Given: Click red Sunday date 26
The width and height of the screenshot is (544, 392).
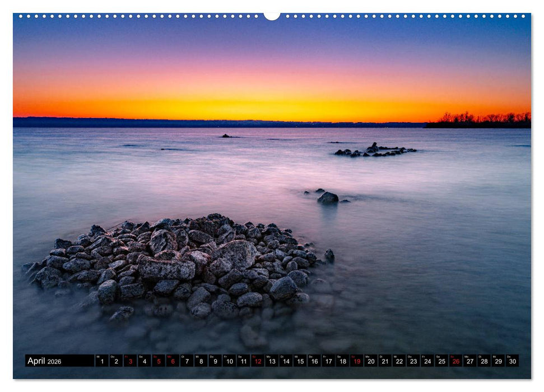Looking at the screenshot, I should [x=455, y=361].
